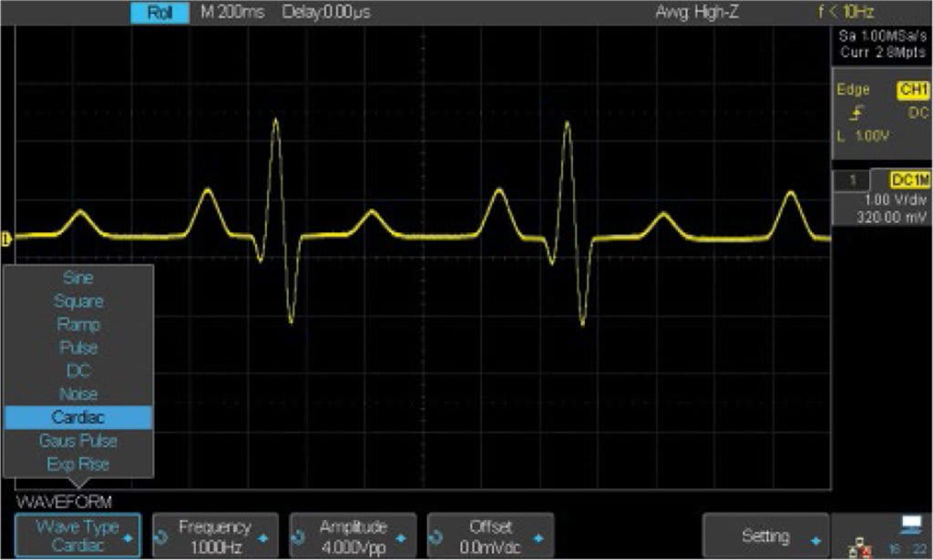Open the Setting submenu arrow
The height and width of the screenshot is (560, 933).
click(x=815, y=540)
